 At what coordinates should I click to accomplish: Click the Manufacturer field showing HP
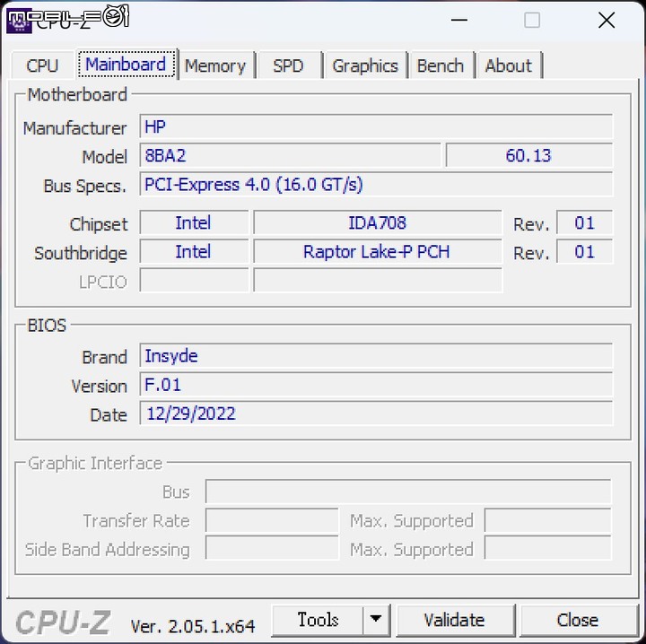click(x=376, y=126)
